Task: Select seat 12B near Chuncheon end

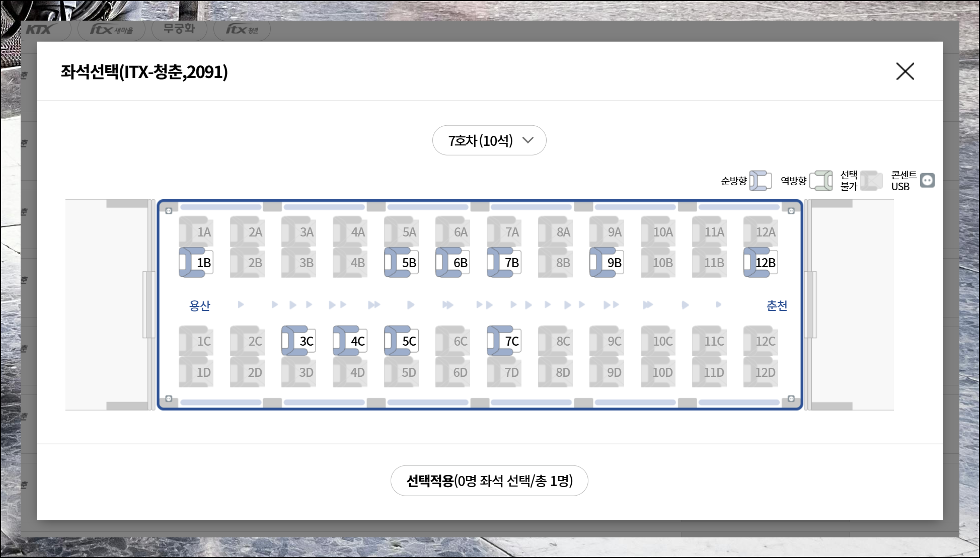Action: tap(761, 262)
